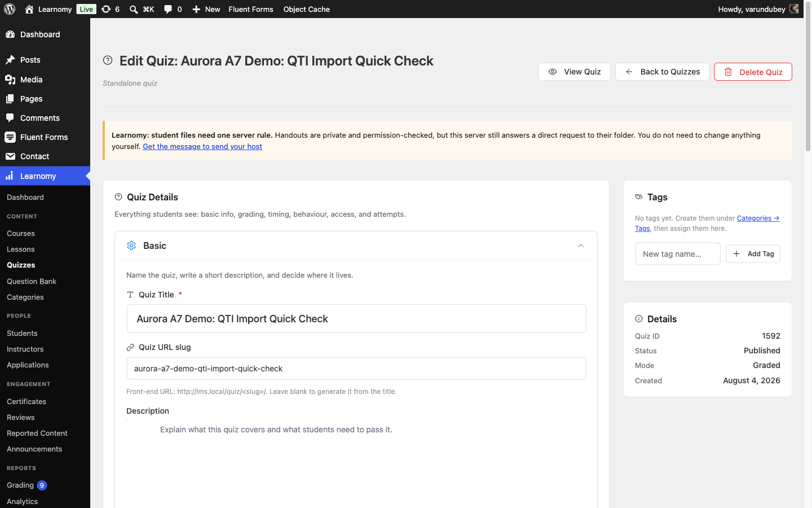
Task: Open Categories in the sidebar
Action: click(25, 297)
